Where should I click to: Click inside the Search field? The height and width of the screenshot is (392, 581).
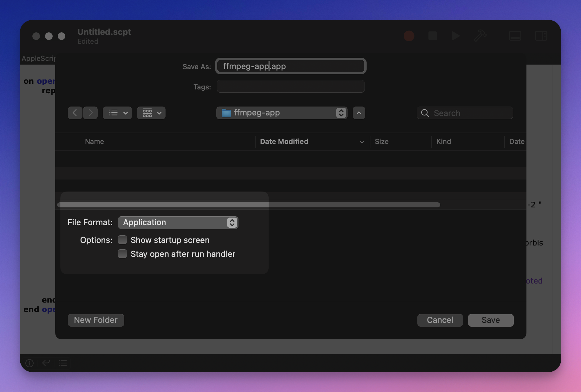point(464,113)
